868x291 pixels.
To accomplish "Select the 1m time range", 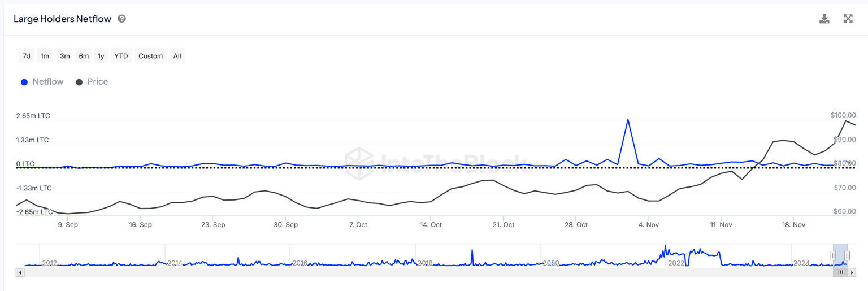I will [x=45, y=56].
